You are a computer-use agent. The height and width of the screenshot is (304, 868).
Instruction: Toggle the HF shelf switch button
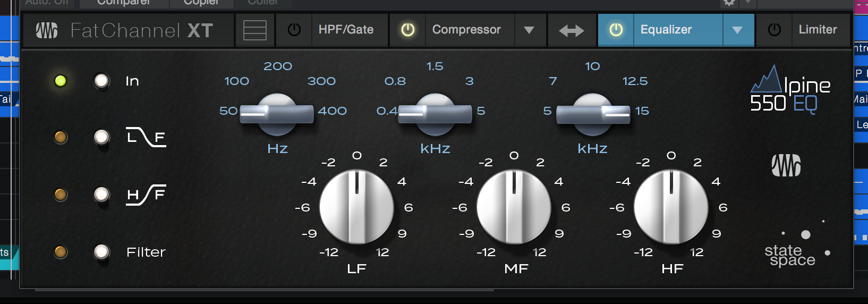pyautogui.click(x=101, y=195)
